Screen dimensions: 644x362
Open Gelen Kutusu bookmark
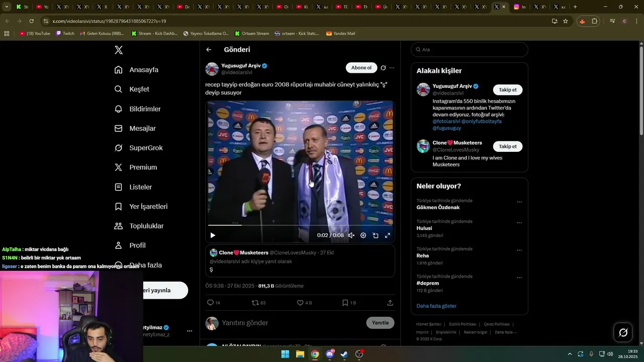[x=102, y=34]
